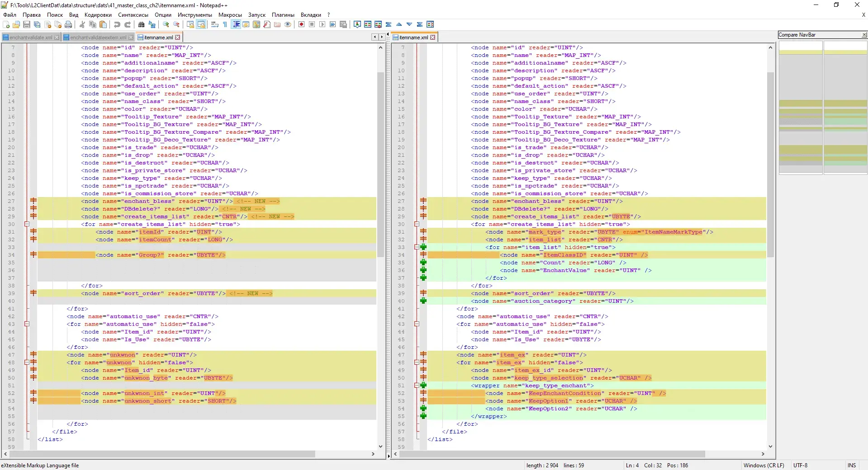Viewport: 868px width, 470px height.
Task: Open Find with the binoculars icon
Action: [141, 24]
